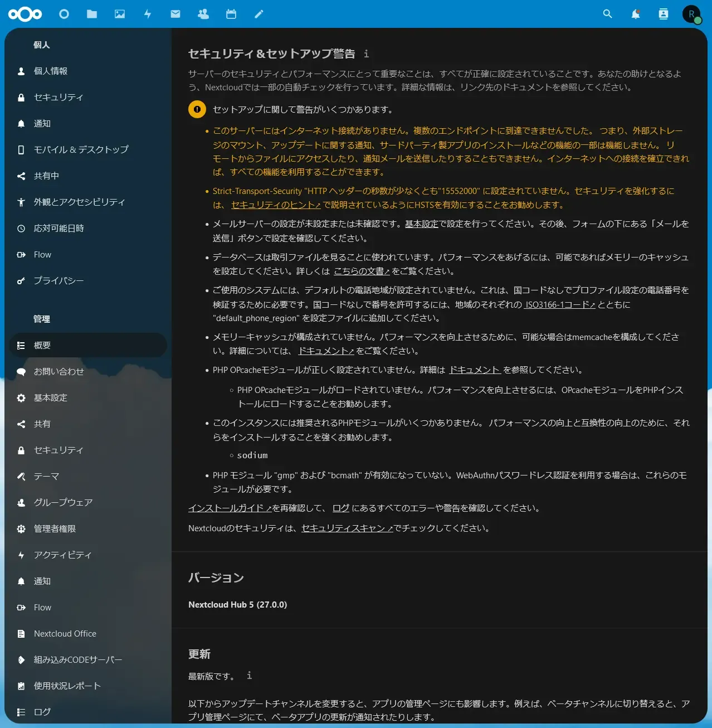Open the admin Flow settings
712x728 pixels.
coord(88,607)
